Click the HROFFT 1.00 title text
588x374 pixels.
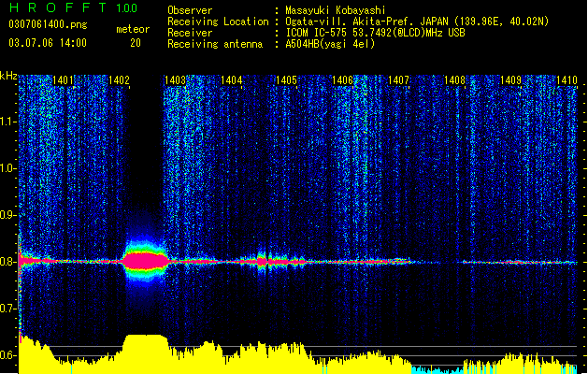tap(74, 7)
